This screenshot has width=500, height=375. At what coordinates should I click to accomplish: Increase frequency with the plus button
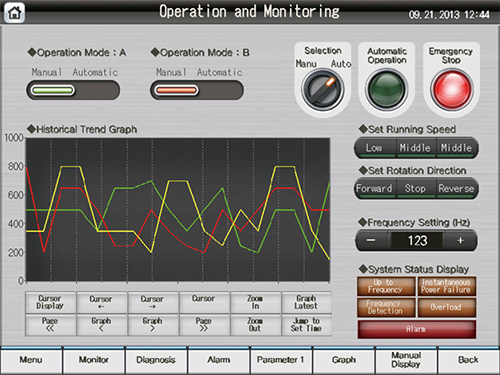(x=460, y=240)
